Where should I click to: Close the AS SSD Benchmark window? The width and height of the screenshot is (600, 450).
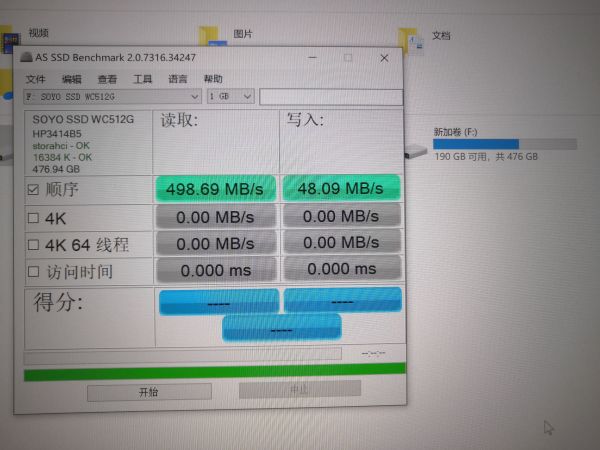click(x=384, y=58)
